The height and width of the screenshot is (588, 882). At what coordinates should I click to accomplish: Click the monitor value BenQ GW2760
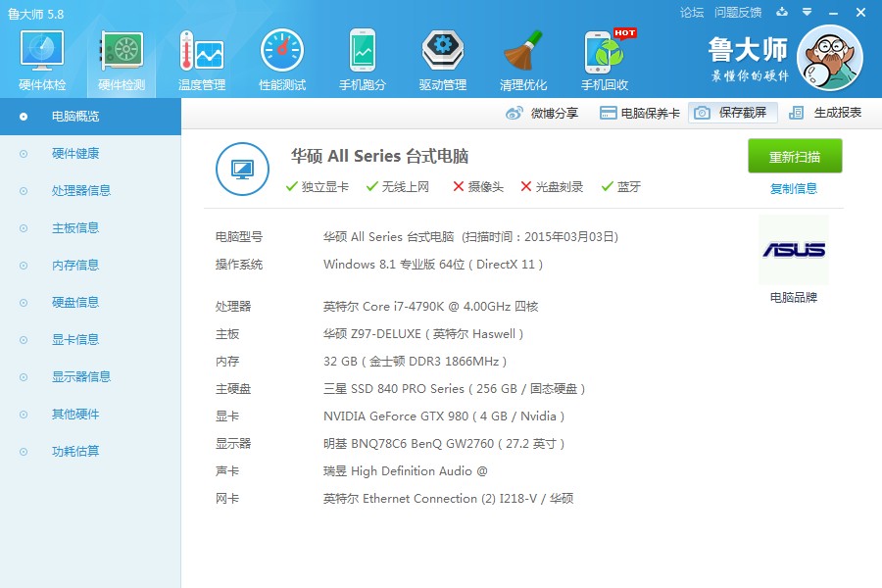click(x=444, y=443)
